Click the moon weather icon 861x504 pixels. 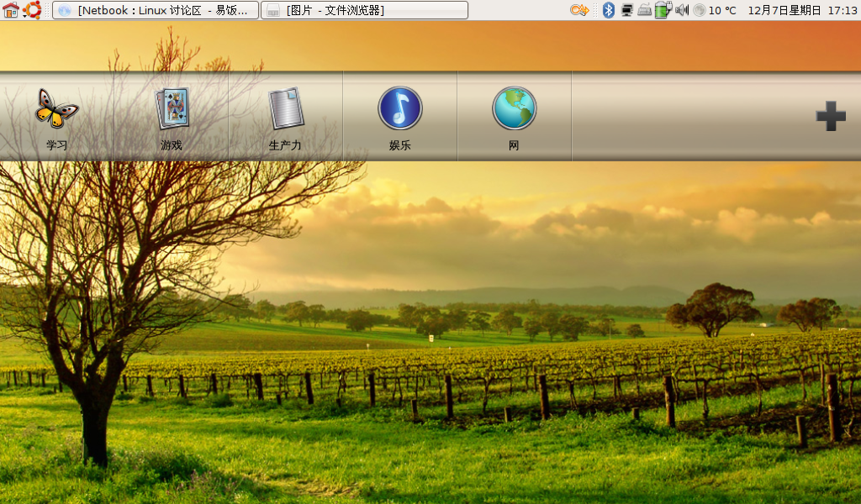[x=699, y=10]
